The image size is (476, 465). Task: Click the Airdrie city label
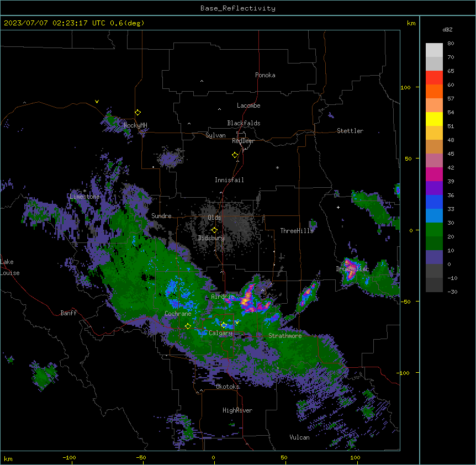click(x=223, y=297)
